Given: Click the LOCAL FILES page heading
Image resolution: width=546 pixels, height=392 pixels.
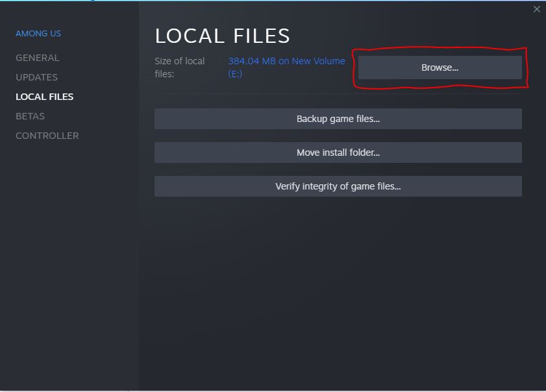Looking at the screenshot, I should pyautogui.click(x=223, y=36).
